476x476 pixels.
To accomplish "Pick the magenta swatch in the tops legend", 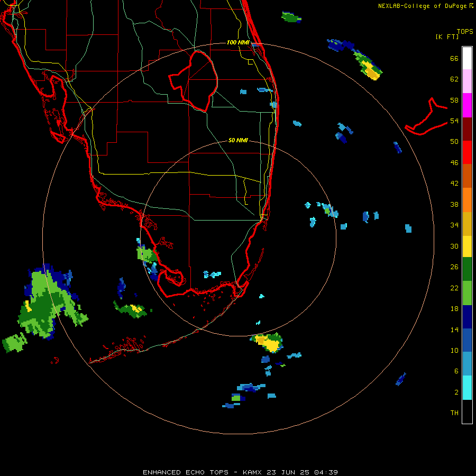I will click(467, 105).
